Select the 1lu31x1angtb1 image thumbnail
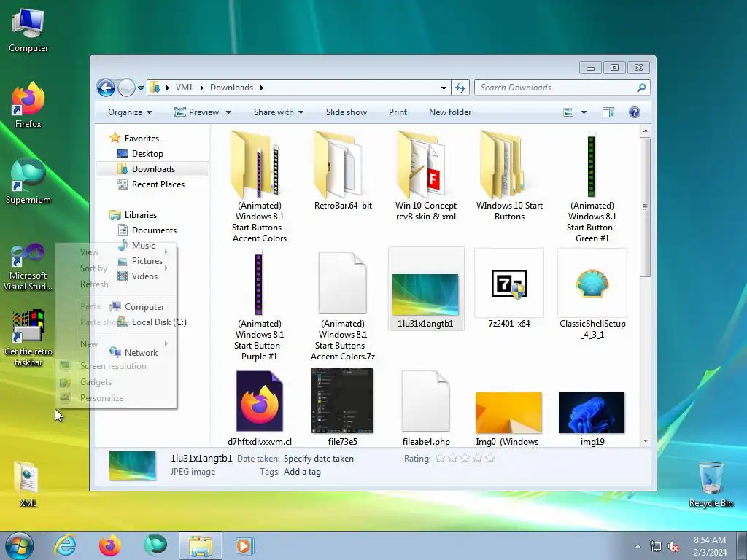Image resolution: width=747 pixels, height=560 pixels. coord(426,289)
